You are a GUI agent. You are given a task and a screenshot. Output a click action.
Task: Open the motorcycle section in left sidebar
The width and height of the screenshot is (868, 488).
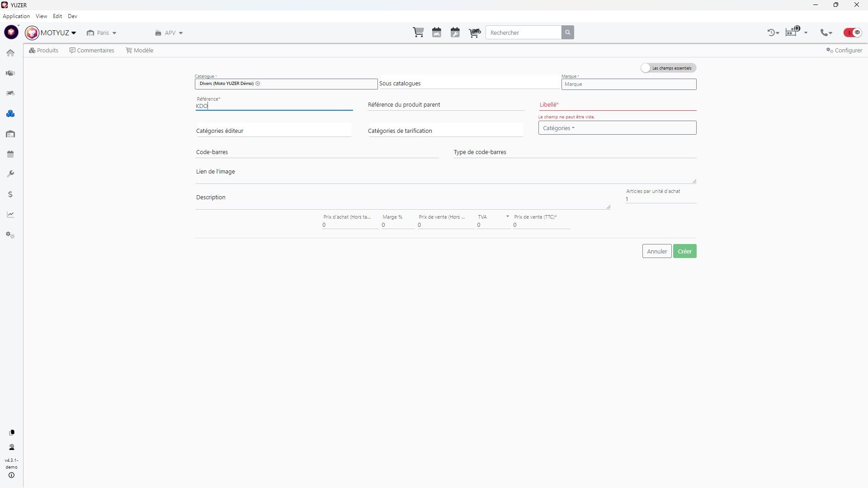(10, 94)
